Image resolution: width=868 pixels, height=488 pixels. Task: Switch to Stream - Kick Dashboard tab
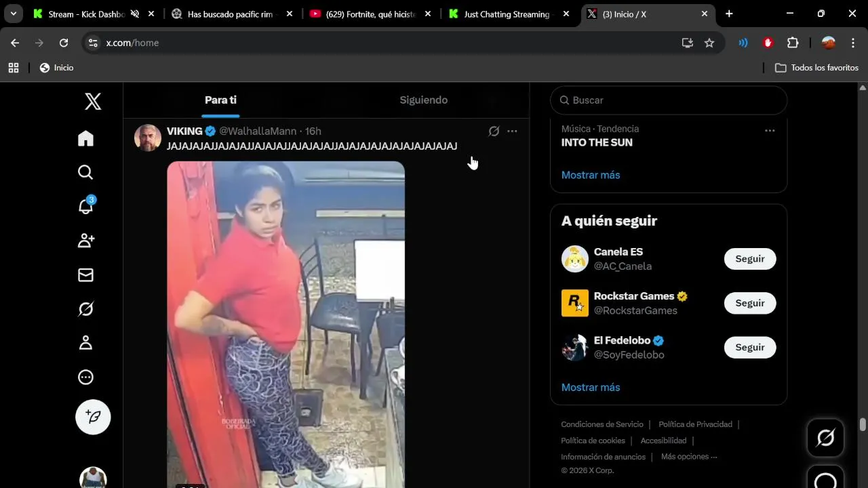(87, 14)
